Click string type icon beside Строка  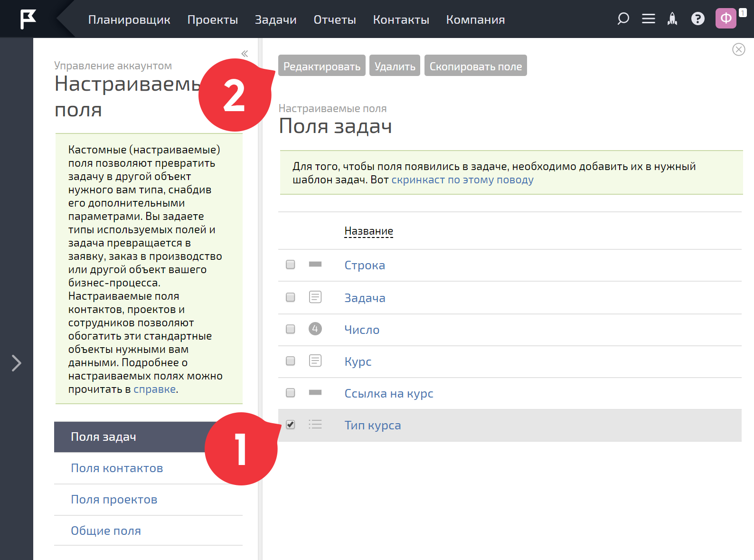point(315,264)
